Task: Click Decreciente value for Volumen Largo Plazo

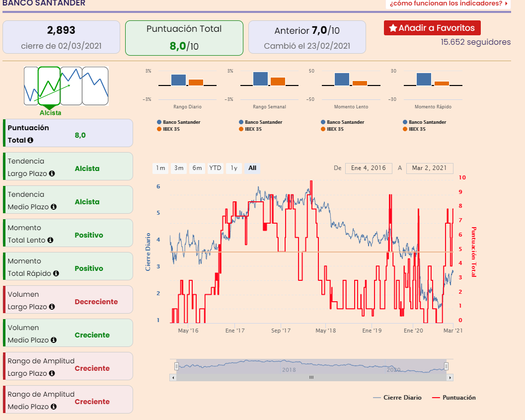Action: coord(96,302)
